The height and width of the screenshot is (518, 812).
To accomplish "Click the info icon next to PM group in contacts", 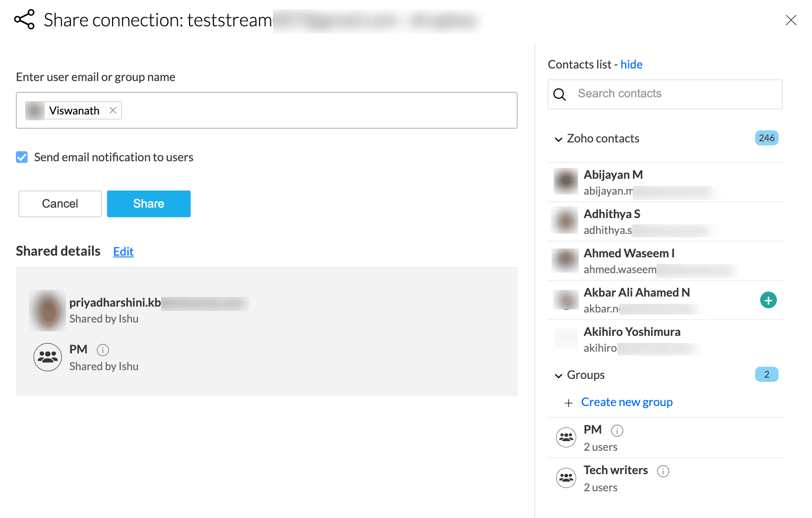I will click(617, 430).
